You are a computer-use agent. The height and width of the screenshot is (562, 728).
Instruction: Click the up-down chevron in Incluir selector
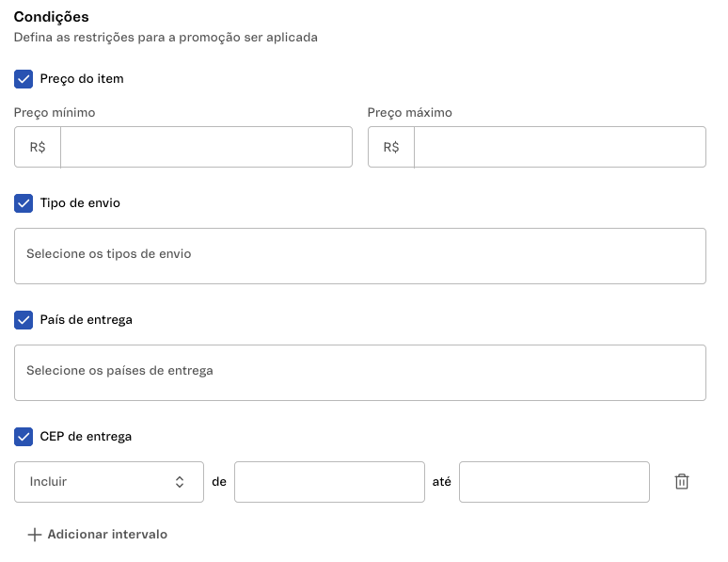tap(180, 482)
